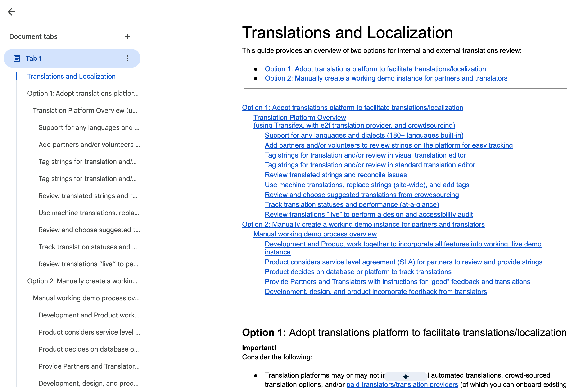Screen dimensions: 588x389
Task: Click the bold Important! text
Action: 259,348
